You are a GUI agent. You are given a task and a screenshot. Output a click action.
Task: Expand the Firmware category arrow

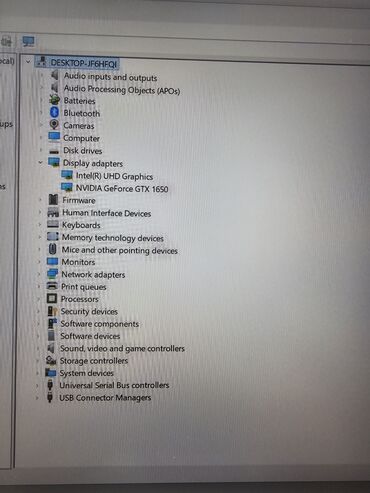click(40, 200)
